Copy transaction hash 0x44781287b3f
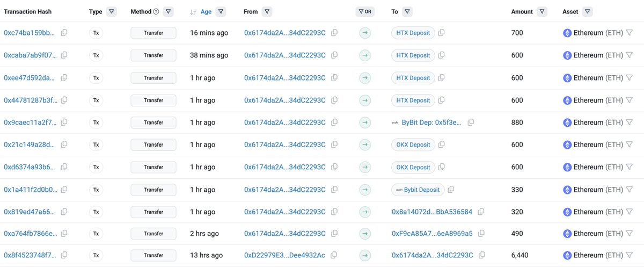Viewport: 644px width, 267px height. [64, 100]
